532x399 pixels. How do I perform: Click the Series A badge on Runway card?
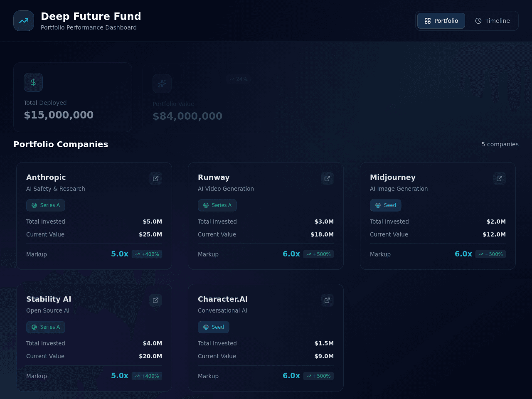[217, 205]
